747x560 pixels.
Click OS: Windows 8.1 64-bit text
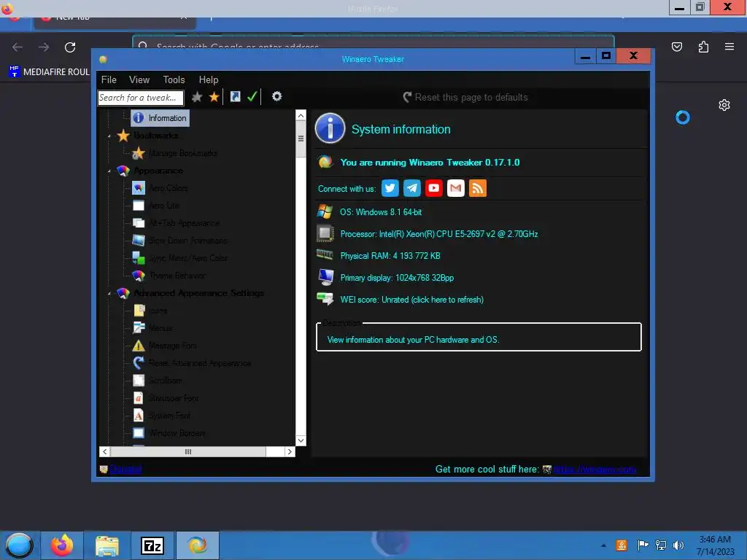381,212
